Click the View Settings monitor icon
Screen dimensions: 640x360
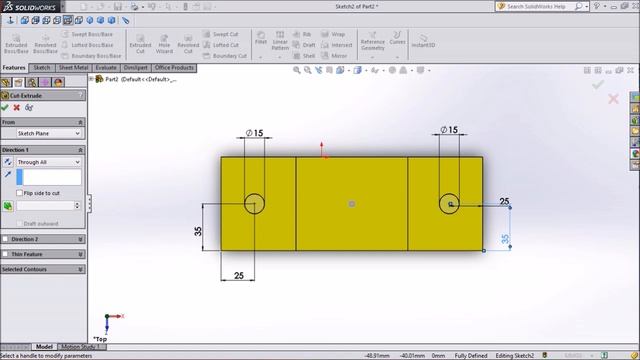coord(420,70)
